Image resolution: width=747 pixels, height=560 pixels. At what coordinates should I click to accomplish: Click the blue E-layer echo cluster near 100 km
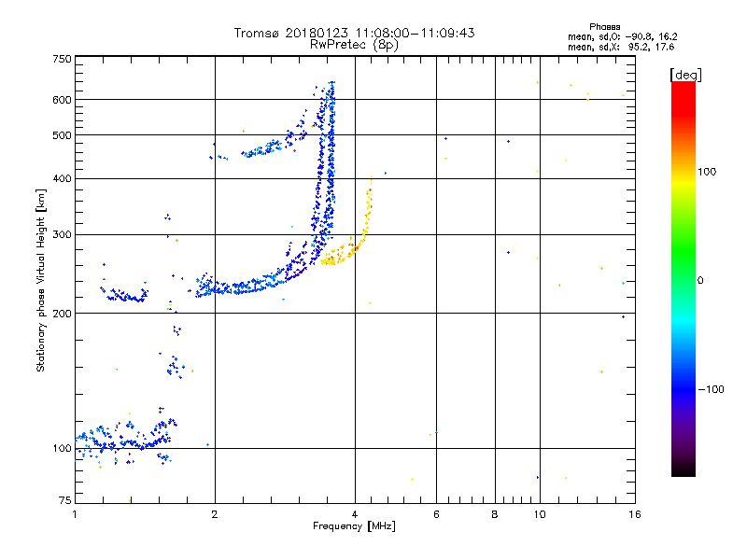124,441
